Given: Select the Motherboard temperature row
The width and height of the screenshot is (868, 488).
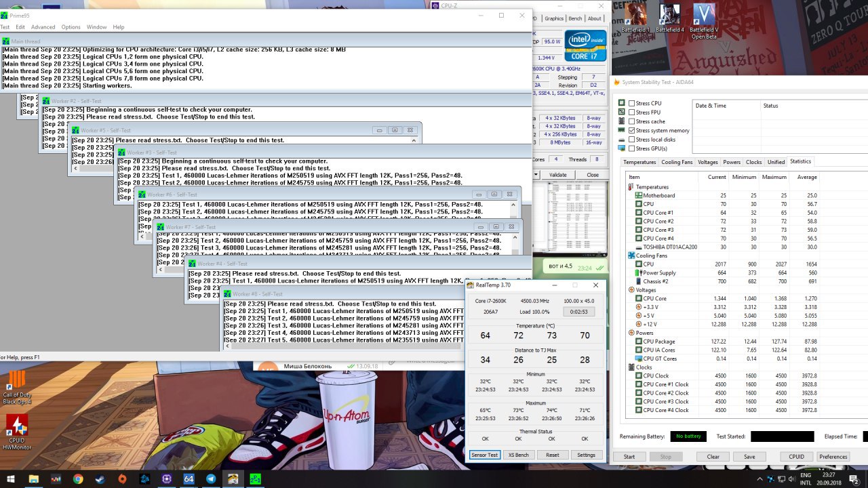Looking at the screenshot, I should pos(724,195).
